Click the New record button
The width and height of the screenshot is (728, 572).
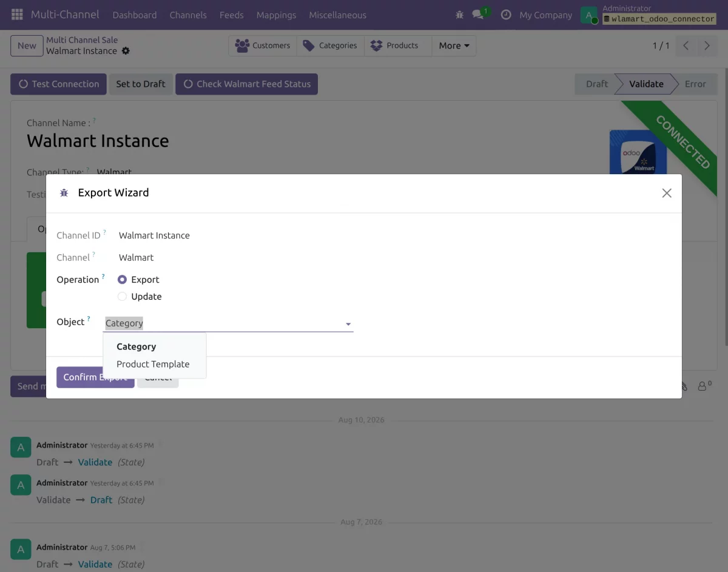(27, 45)
